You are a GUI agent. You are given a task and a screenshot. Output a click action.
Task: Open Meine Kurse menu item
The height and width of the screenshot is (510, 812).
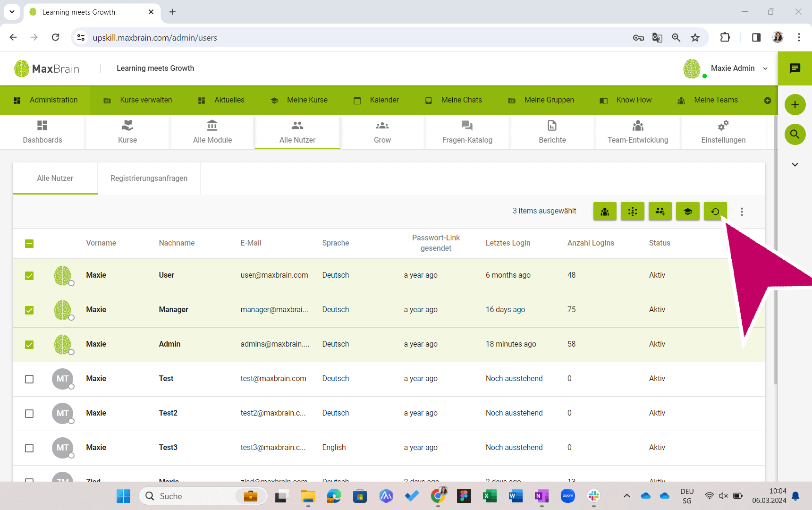[x=299, y=100]
